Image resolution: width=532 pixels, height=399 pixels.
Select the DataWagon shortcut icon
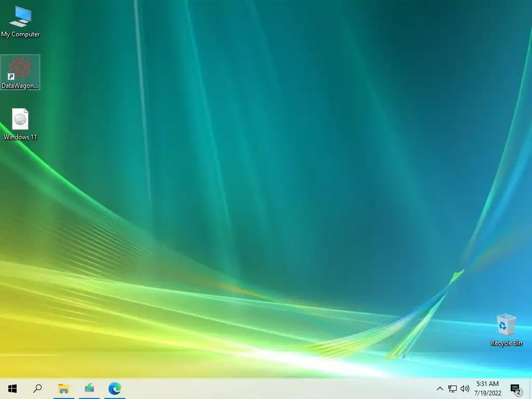click(x=20, y=72)
